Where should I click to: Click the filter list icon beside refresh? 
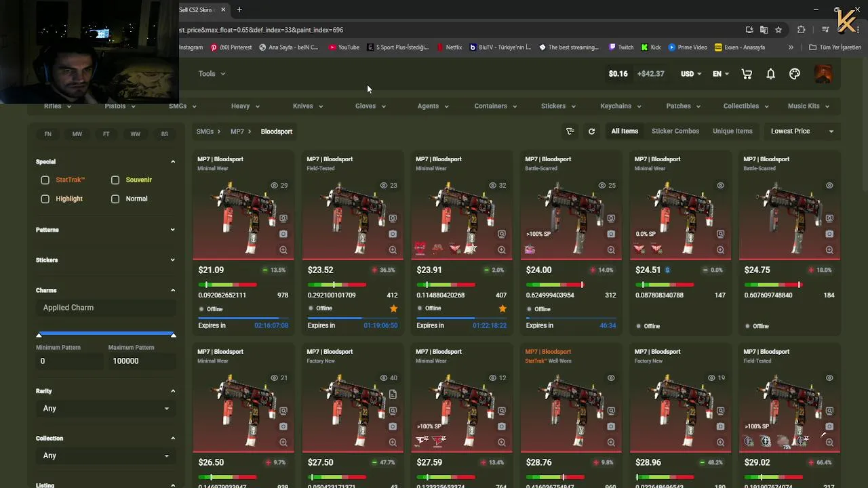point(570,131)
